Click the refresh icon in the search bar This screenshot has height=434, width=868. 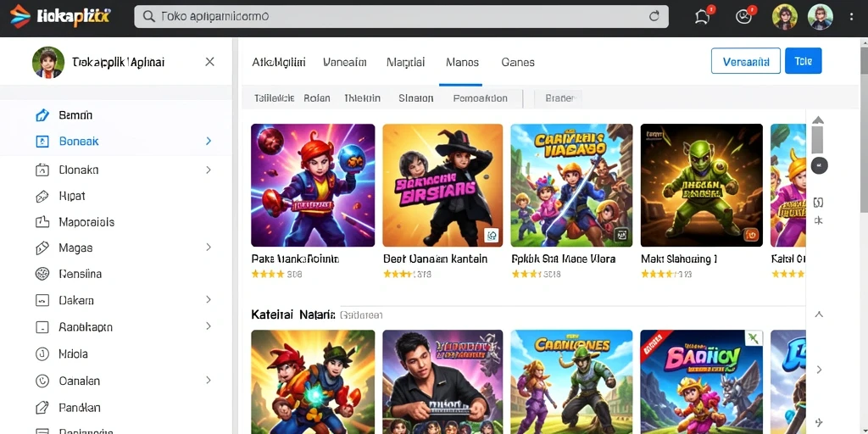pyautogui.click(x=654, y=17)
